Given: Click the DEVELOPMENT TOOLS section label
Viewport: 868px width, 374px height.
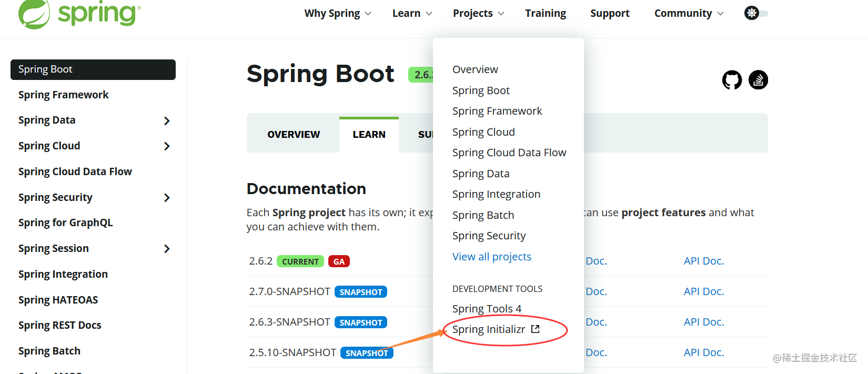Looking at the screenshot, I should [497, 289].
